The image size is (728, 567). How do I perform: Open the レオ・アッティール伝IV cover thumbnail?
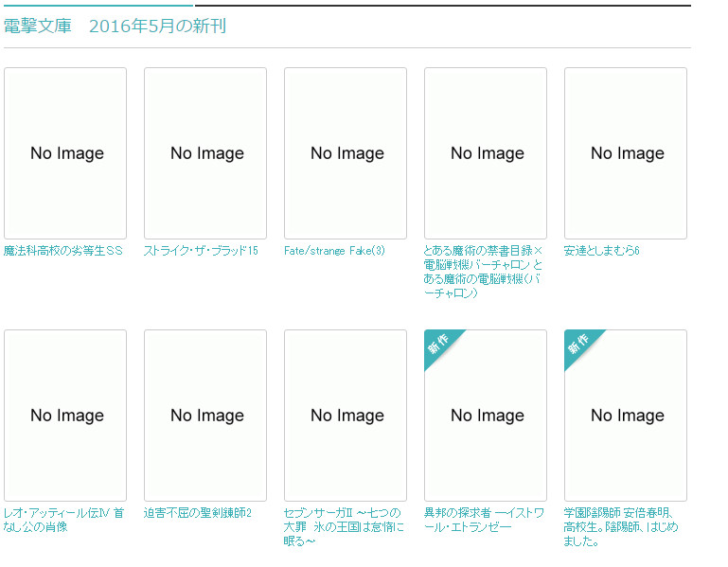point(65,416)
